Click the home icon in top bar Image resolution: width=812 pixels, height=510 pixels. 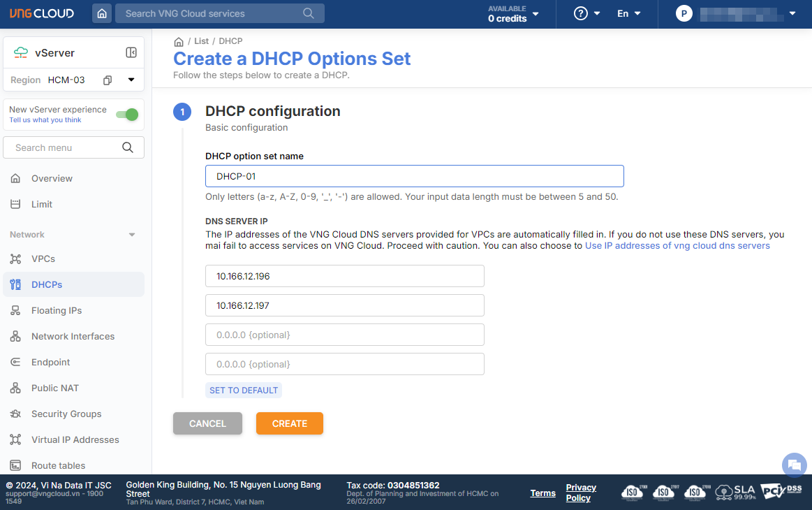[102, 13]
